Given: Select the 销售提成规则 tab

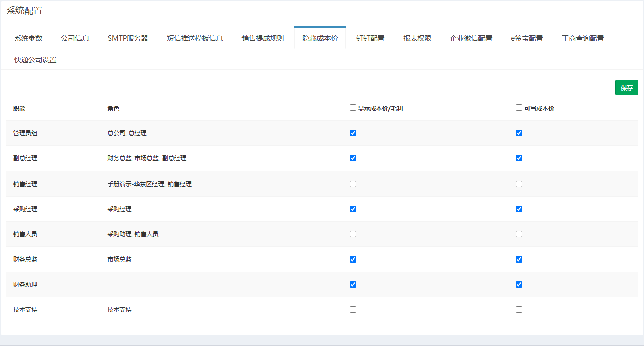Looking at the screenshot, I should click(263, 38).
